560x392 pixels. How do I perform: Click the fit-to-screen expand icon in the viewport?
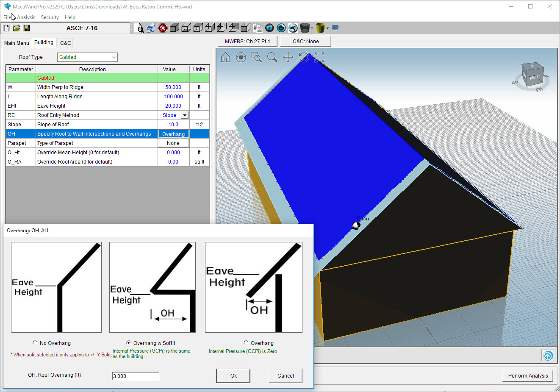(319, 57)
